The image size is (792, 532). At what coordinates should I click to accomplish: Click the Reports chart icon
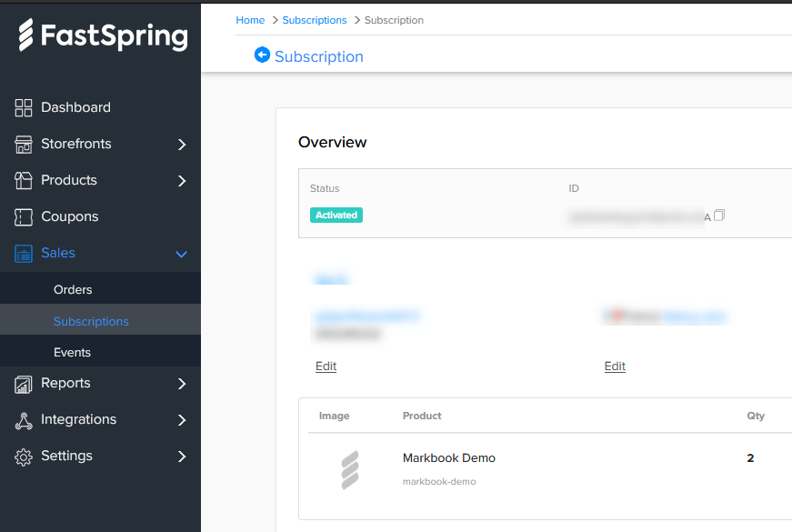pos(23,383)
